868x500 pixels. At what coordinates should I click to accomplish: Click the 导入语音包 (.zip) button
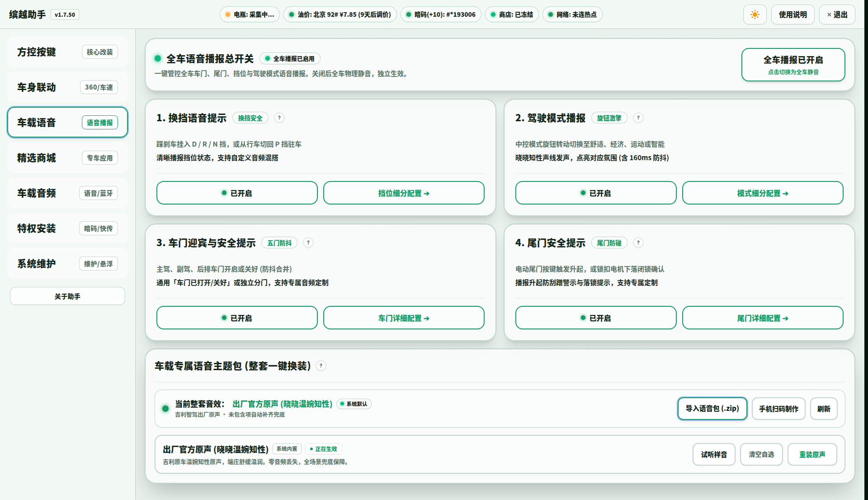click(712, 409)
